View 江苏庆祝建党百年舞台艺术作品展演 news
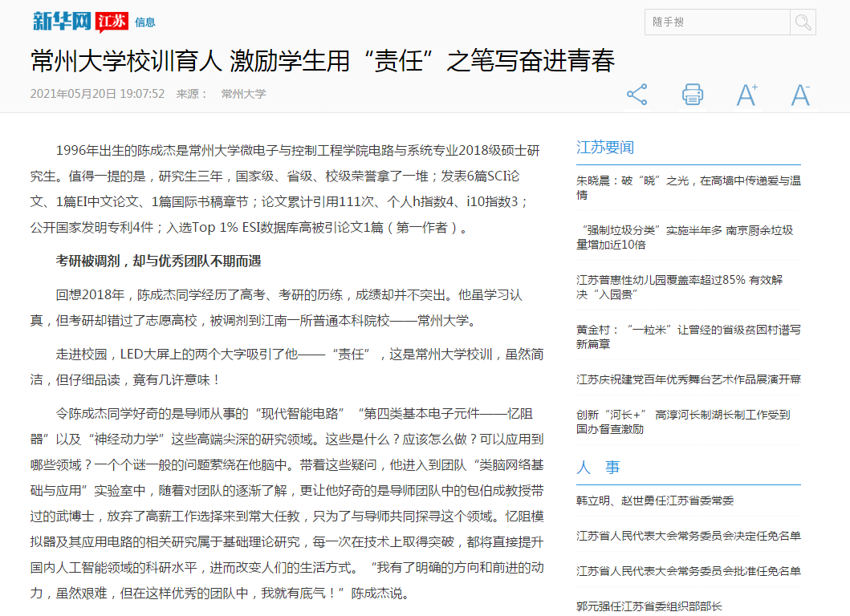The image size is (850, 616). click(x=688, y=379)
